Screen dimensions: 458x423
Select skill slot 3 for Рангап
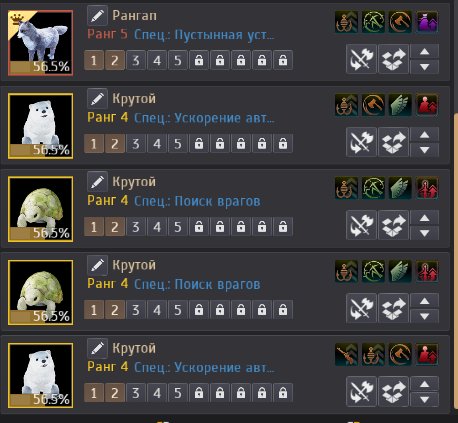(x=136, y=60)
